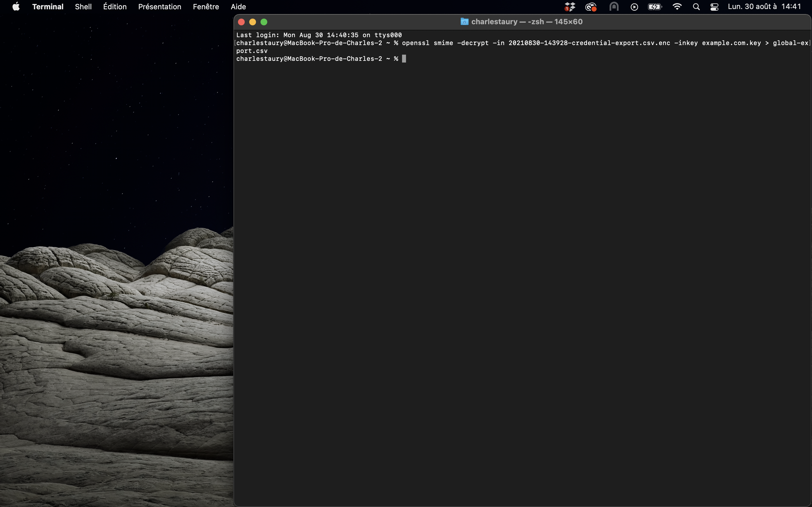Open the Aide help menu

[x=238, y=7]
